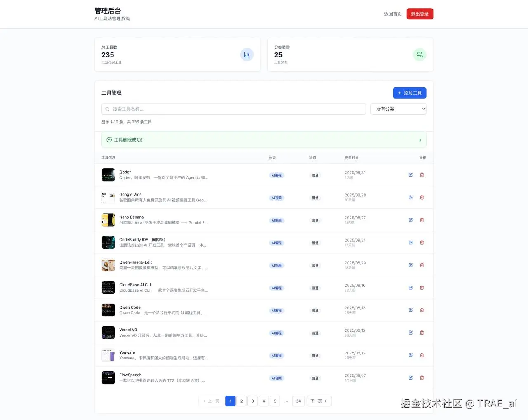Screen dimensions: 528x420
Task: Delete the Nano Banana tool entry
Action: [422, 220]
